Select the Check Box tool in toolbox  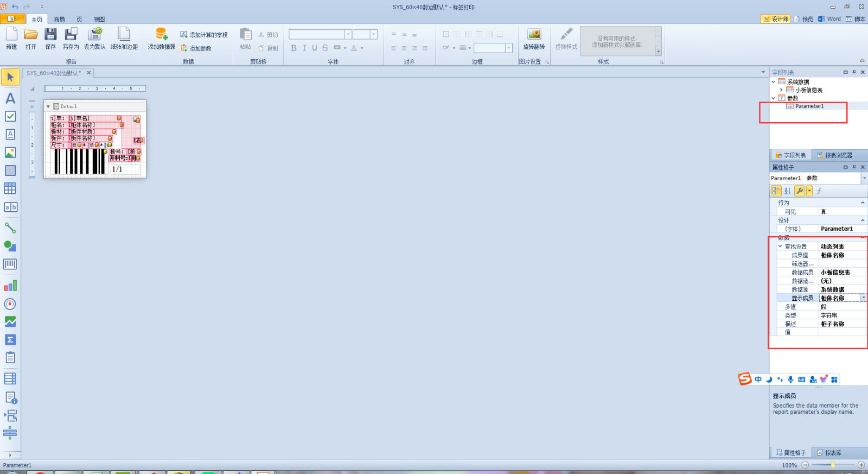click(10, 116)
